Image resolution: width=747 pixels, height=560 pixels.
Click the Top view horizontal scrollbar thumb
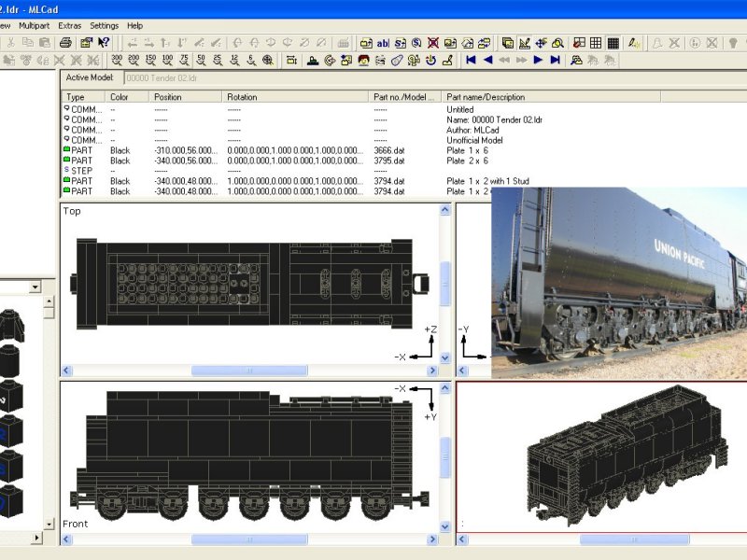point(249,371)
